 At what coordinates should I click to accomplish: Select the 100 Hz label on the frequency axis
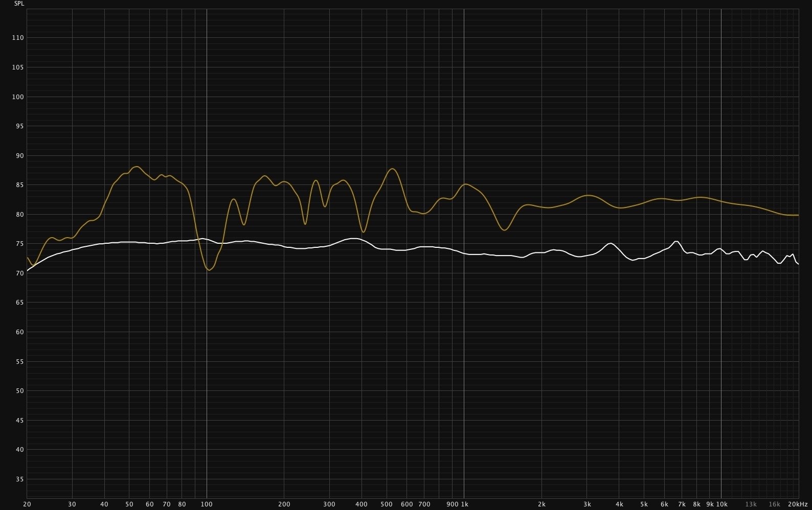pos(207,504)
